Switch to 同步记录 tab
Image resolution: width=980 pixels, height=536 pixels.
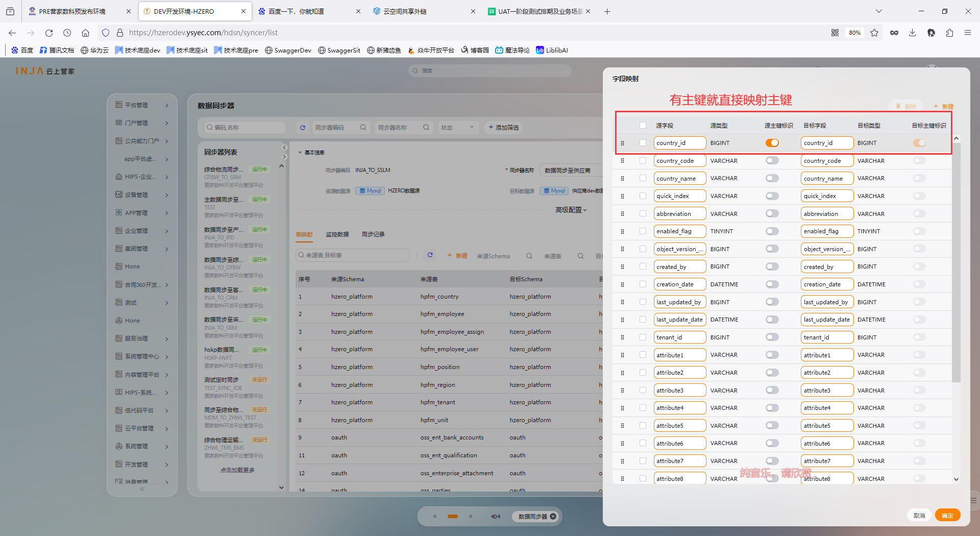pos(373,234)
